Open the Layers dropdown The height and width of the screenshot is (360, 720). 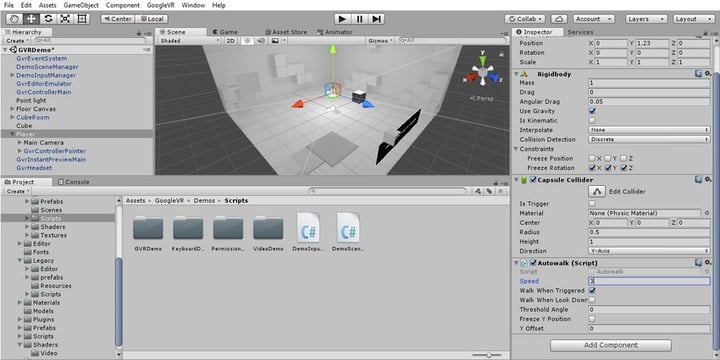tap(646, 19)
